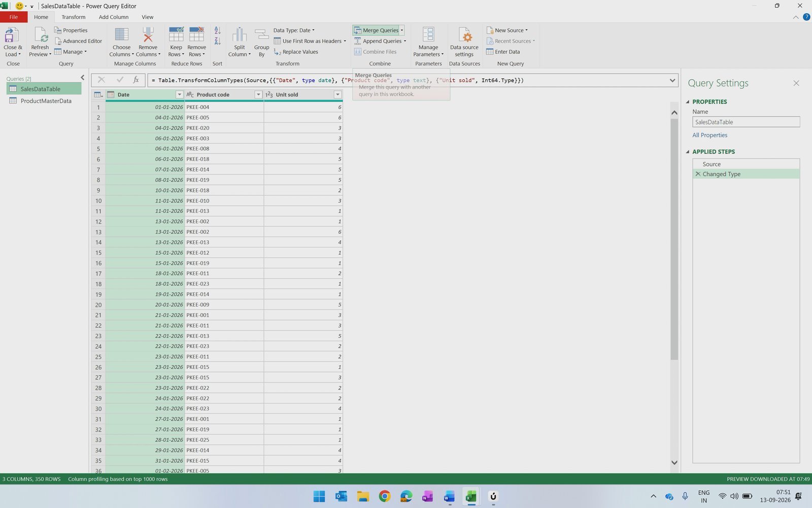Click the table corner menu icon

(x=98, y=95)
